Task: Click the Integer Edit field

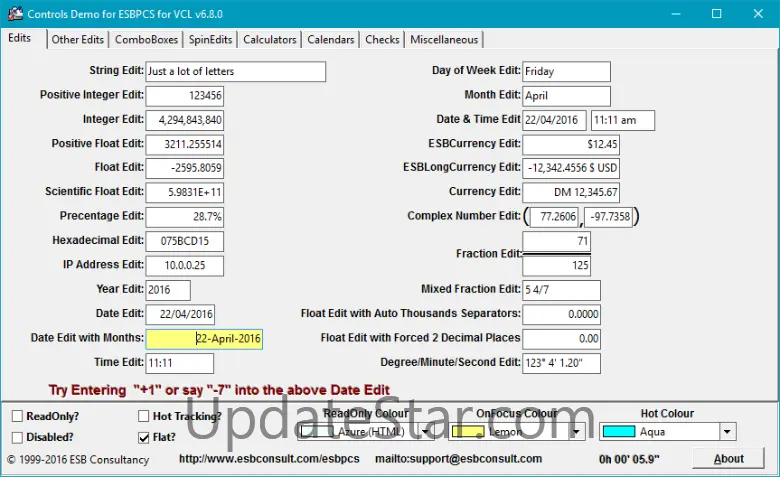Action: (x=185, y=120)
